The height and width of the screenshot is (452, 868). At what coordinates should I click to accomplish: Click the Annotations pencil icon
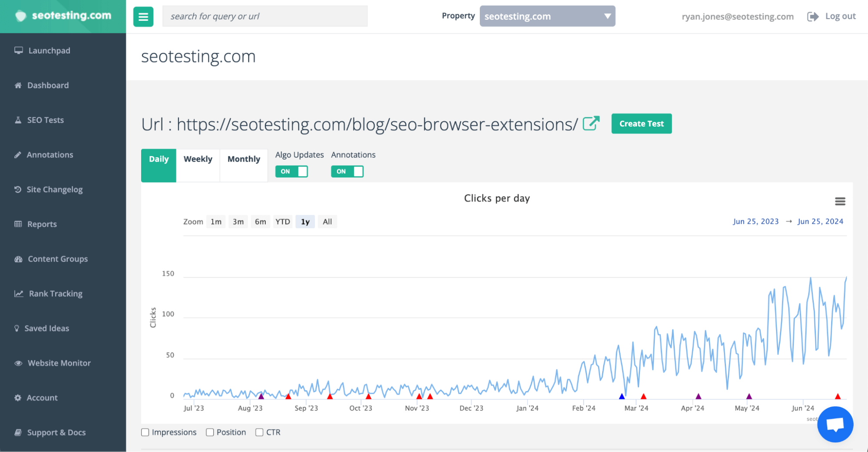tap(18, 155)
